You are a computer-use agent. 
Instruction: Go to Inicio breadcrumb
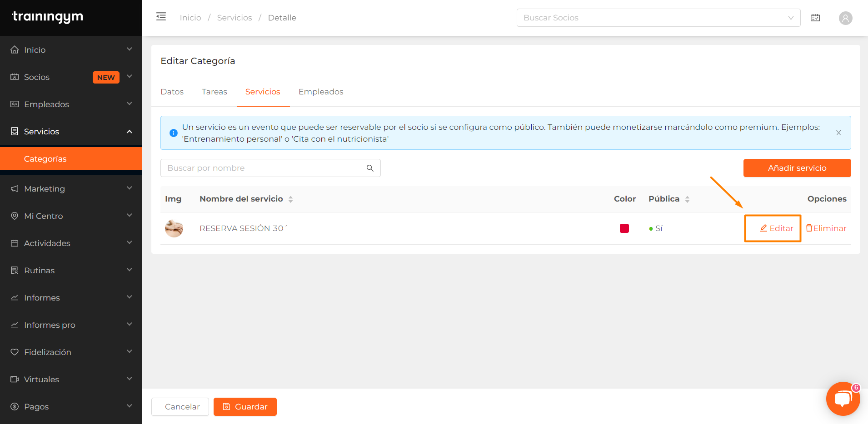point(190,18)
